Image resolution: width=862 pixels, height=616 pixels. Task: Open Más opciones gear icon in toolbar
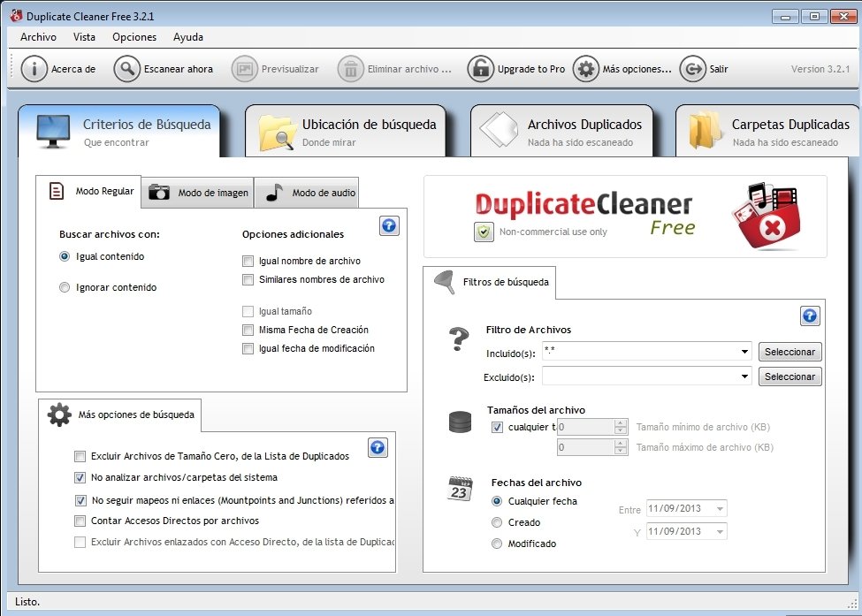(x=586, y=69)
